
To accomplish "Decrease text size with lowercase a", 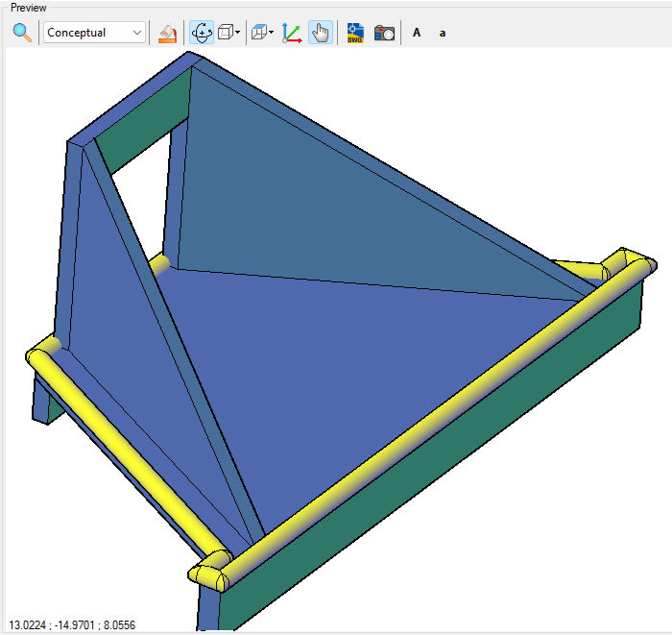I will (x=443, y=34).
